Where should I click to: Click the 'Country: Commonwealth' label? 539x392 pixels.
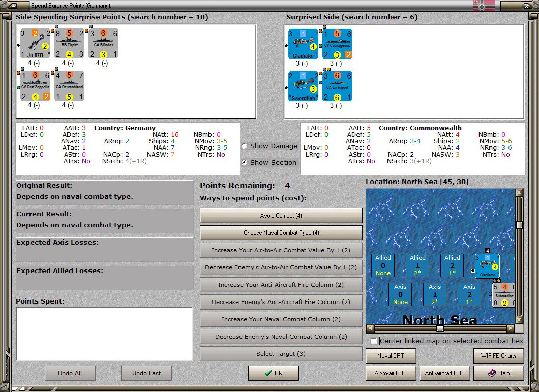point(420,128)
